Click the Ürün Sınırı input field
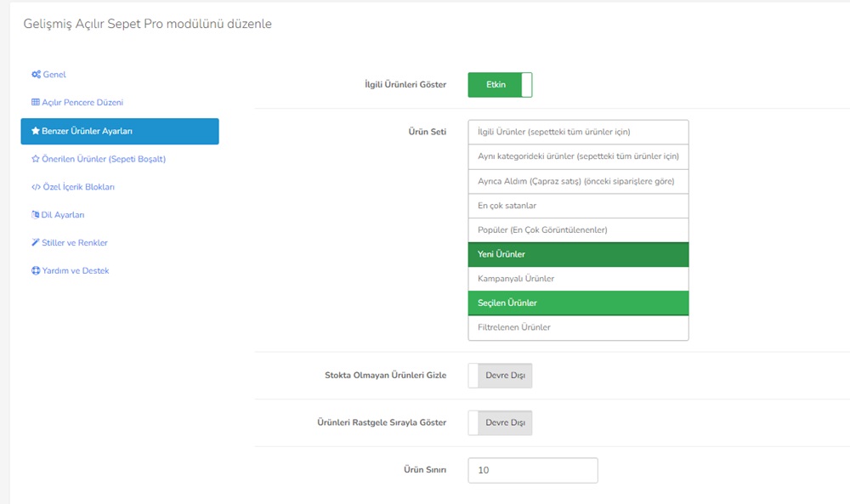 tap(533, 470)
